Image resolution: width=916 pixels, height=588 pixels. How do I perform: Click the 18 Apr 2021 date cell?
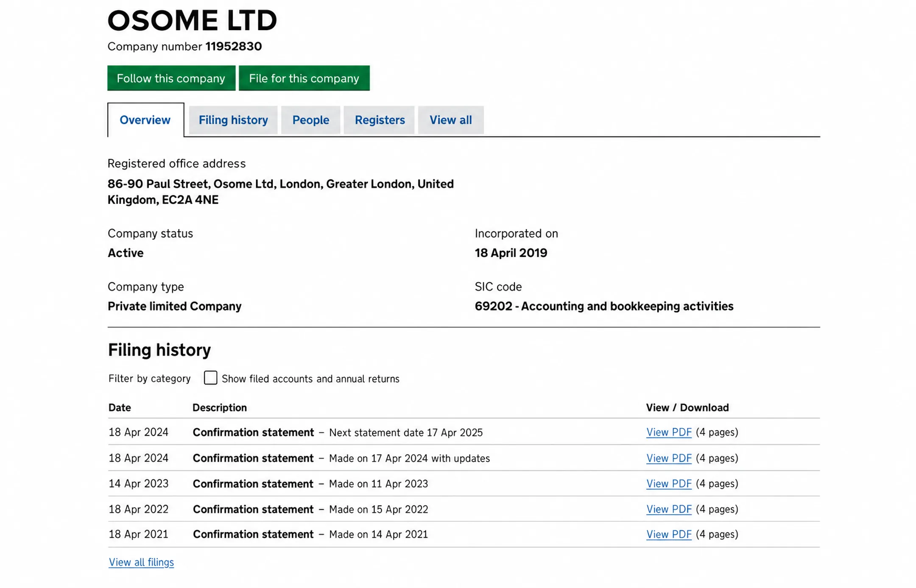tap(138, 534)
